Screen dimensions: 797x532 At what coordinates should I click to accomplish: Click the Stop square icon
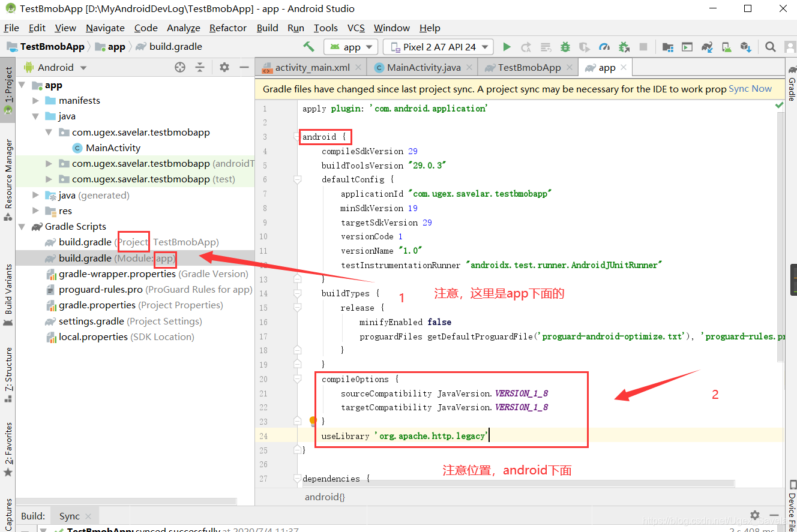pos(643,47)
